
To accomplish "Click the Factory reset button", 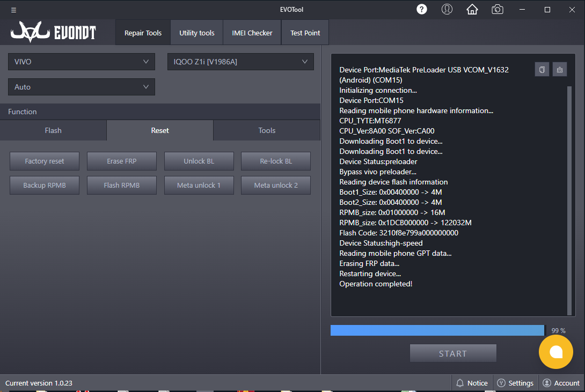I will pos(45,161).
